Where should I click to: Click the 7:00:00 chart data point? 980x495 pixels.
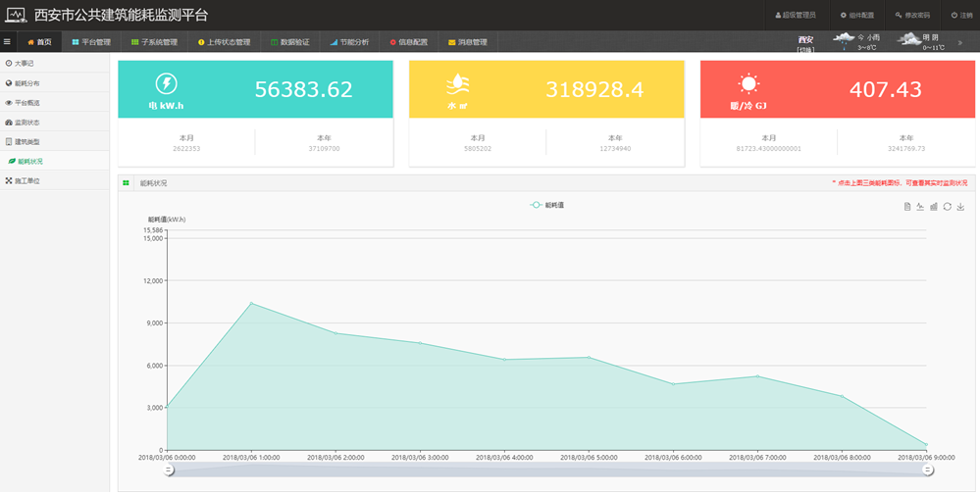point(757,376)
